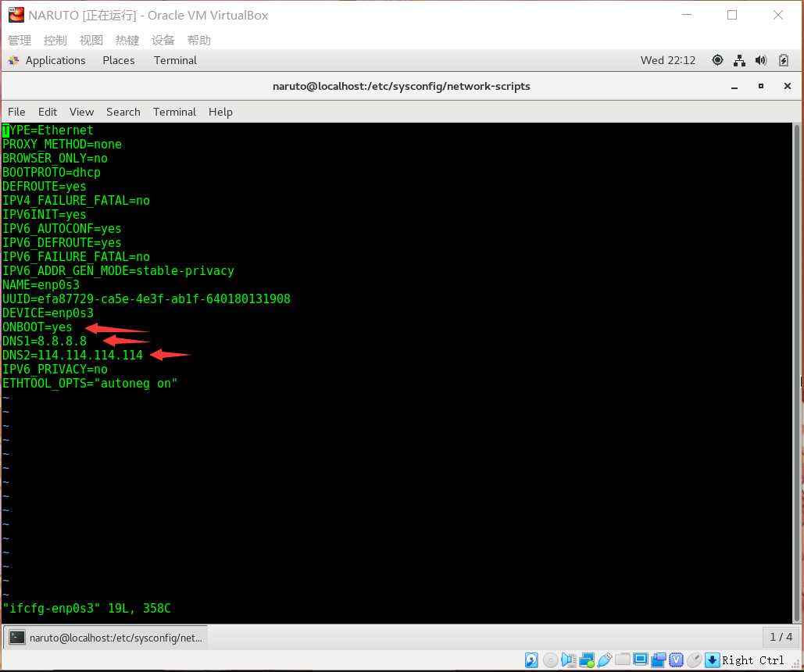Click the optical disc icon in the status bar
The image size is (804, 672).
(x=549, y=659)
